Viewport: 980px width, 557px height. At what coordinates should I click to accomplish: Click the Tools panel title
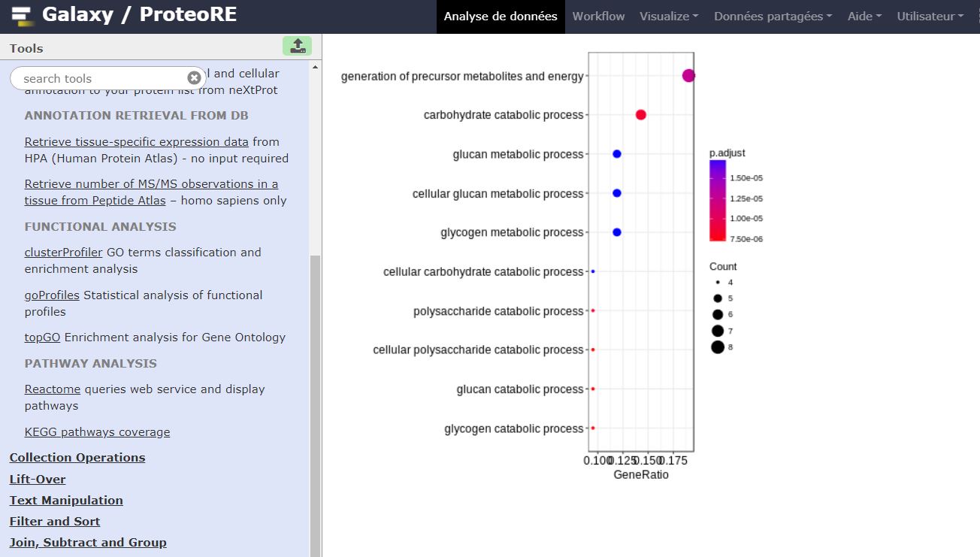point(26,48)
